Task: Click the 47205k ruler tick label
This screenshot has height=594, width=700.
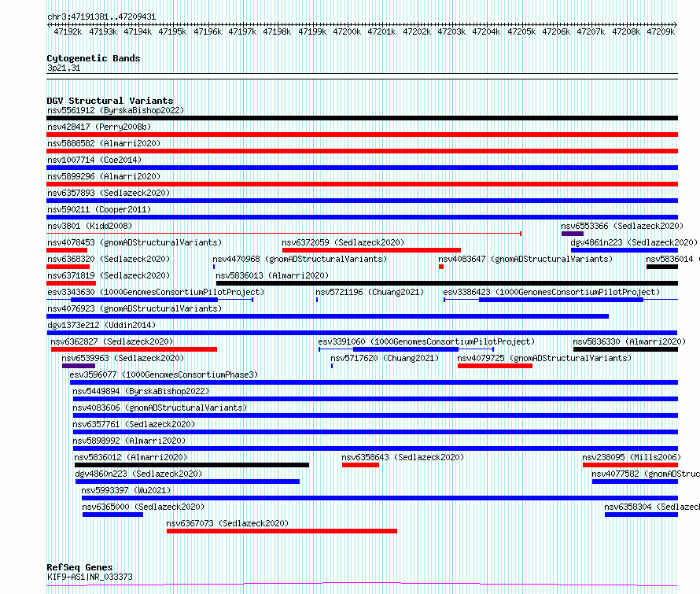Action: [x=521, y=31]
